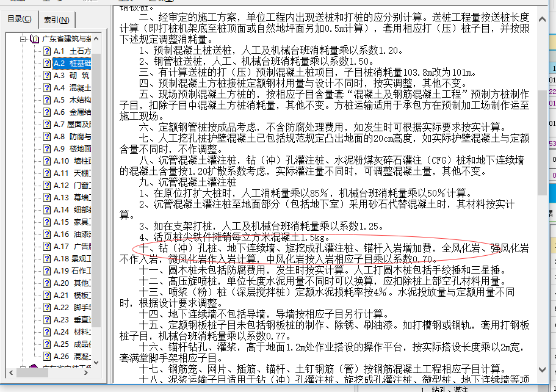Open A.23 垂直 chapter
556x392 pixels.
coord(72,319)
